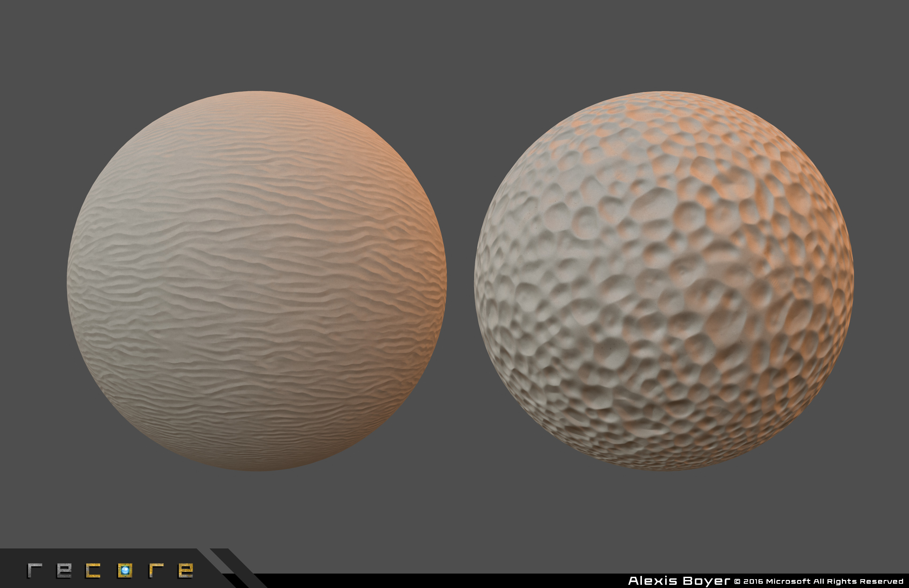909x588 pixels.
Task: Click the copyright © symbol
Action: click(x=737, y=582)
